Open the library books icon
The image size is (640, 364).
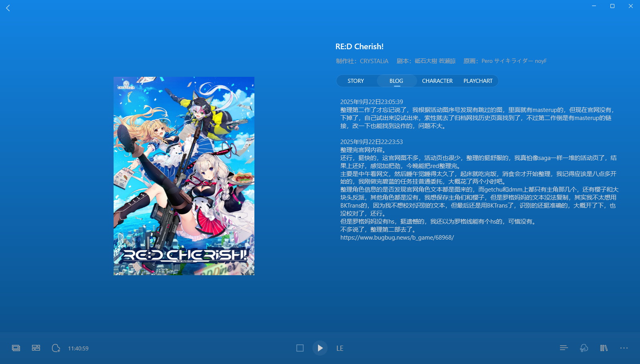coord(604,348)
